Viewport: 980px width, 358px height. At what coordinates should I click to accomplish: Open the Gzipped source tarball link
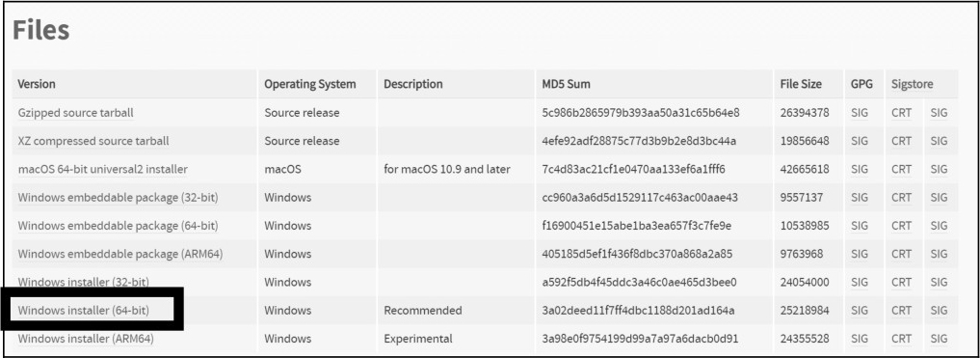75,113
